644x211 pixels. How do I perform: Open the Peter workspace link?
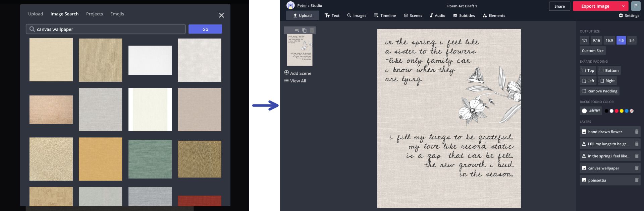pos(302,6)
